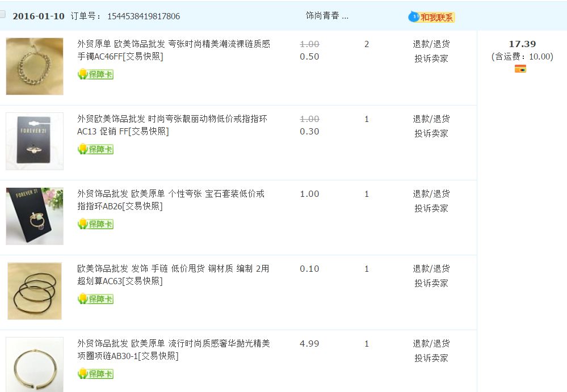Open the AC46FF bracelet product title link
The width and height of the screenshot is (567, 392).
pos(174,50)
